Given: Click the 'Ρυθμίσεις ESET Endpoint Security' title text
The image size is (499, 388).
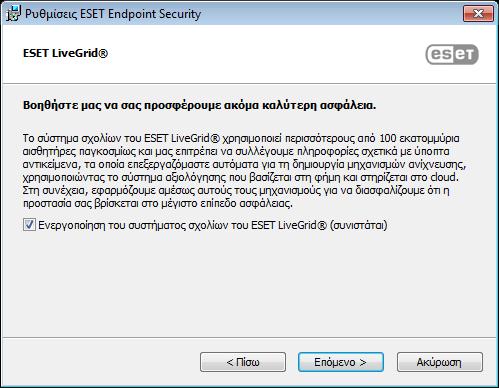Looking at the screenshot, I should point(113,14).
